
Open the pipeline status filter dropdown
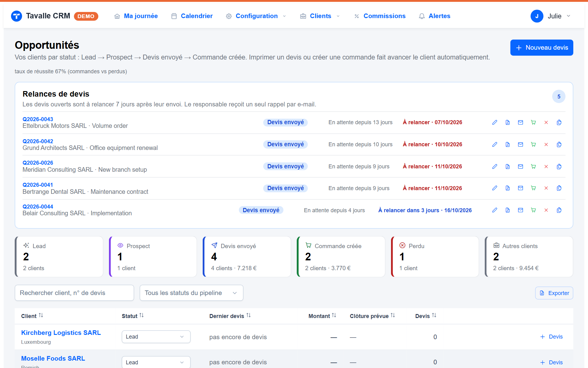point(191,293)
